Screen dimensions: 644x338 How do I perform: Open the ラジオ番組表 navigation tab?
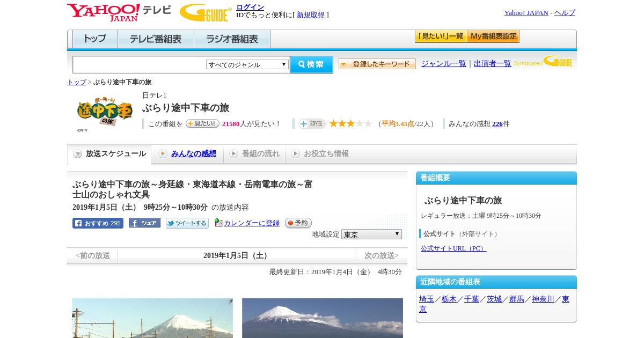(x=232, y=39)
